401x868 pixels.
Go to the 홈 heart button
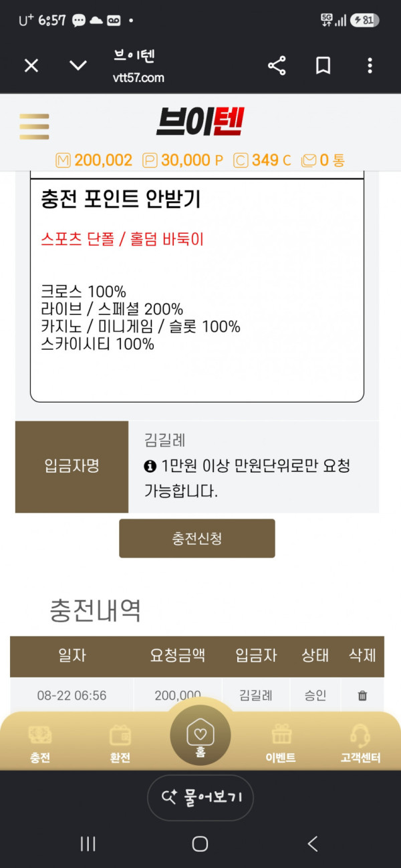click(x=200, y=734)
